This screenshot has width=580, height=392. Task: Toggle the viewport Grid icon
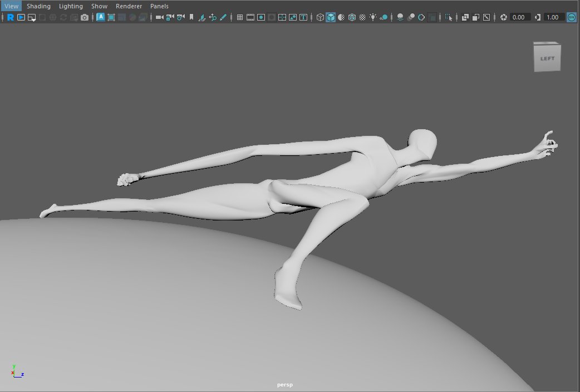(x=240, y=17)
